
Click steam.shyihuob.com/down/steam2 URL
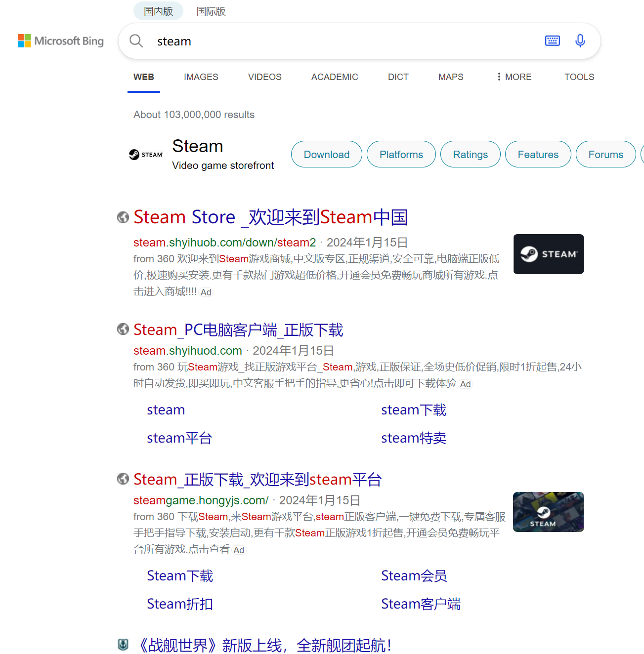(x=224, y=243)
